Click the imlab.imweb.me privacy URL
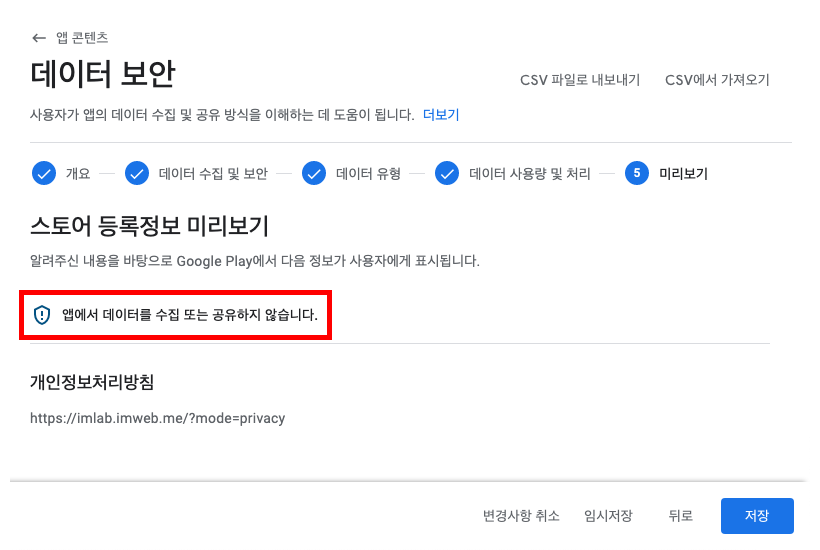The image size is (820, 550). click(157, 418)
